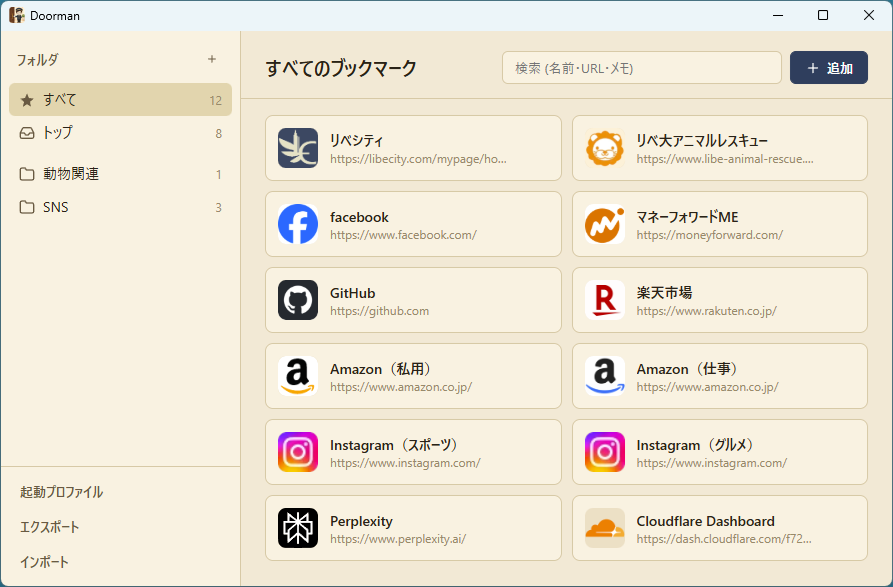Click the GitHub bookmark title
Screen dimensions: 893x587
pos(353,293)
